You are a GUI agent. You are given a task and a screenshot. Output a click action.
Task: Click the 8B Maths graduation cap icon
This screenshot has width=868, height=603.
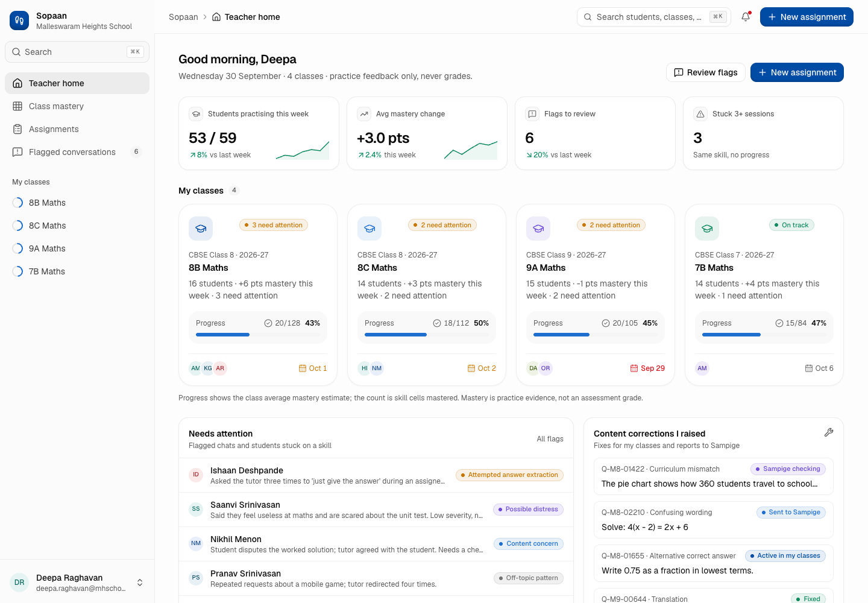[x=201, y=229]
